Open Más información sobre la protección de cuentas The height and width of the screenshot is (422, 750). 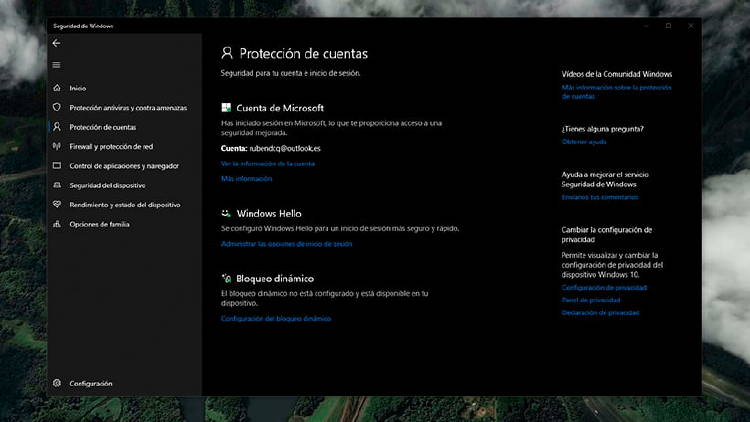[617, 92]
